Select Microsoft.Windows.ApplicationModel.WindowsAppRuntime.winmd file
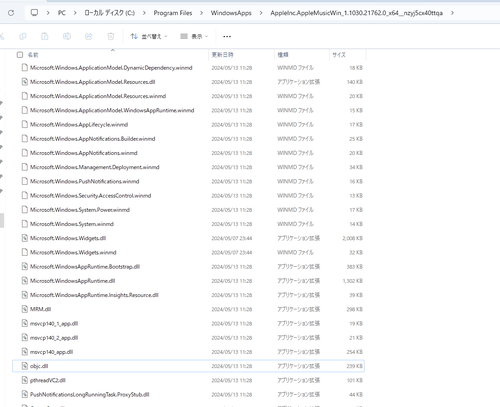Image resolution: width=500 pixels, height=407 pixels. point(112,110)
